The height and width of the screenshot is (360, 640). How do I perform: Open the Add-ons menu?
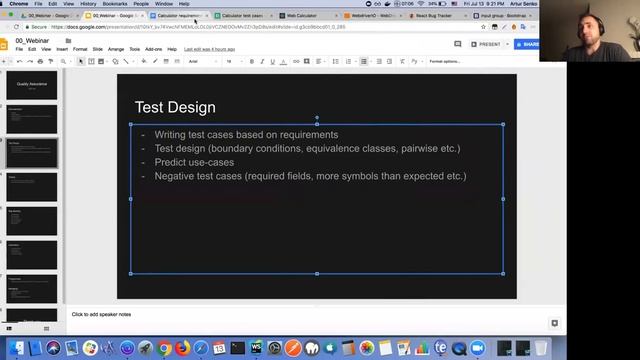(x=153, y=49)
